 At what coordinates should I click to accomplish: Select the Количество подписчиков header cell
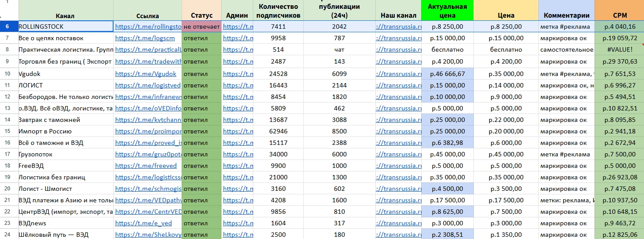tap(278, 11)
